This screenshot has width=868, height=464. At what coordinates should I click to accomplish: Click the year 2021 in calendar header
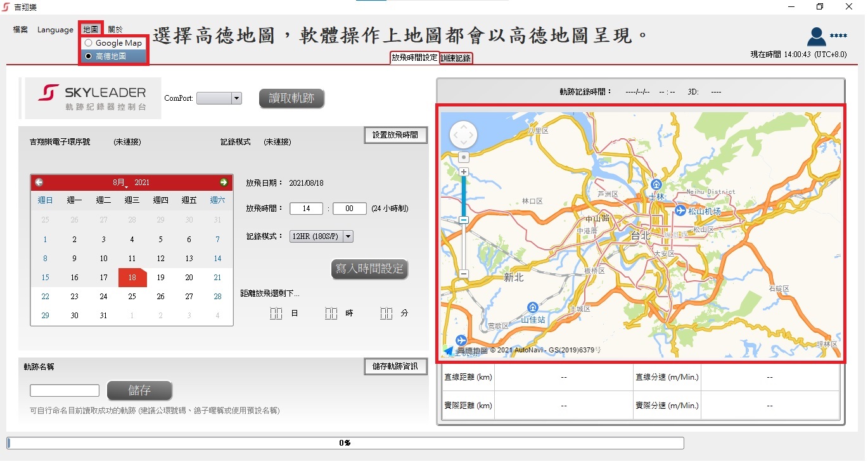coord(142,183)
